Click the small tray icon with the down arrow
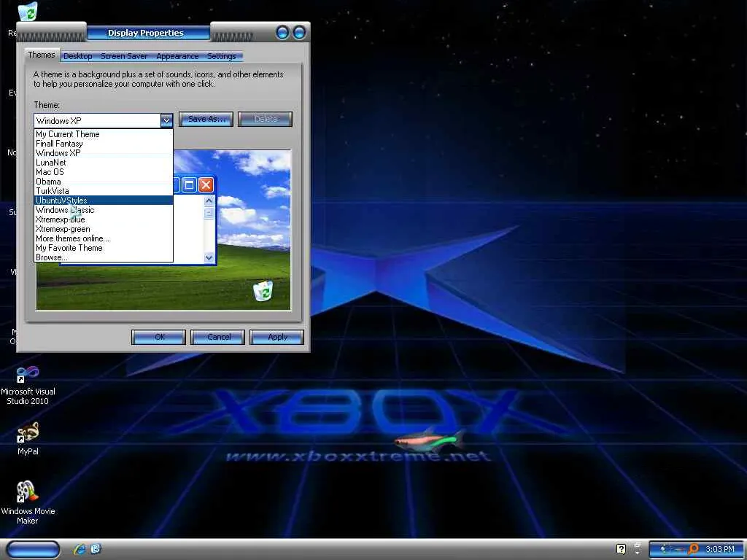The image size is (747, 560). (638, 549)
